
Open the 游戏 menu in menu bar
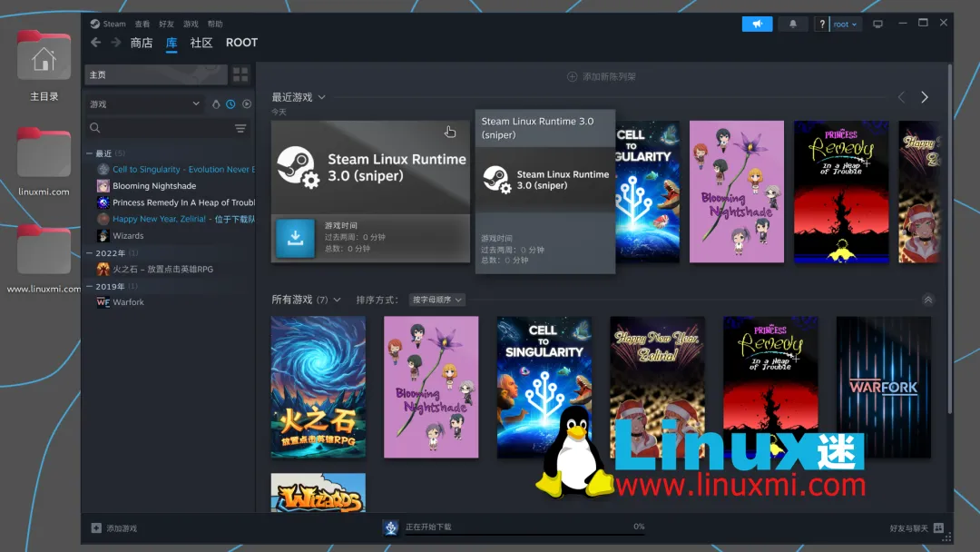[191, 24]
